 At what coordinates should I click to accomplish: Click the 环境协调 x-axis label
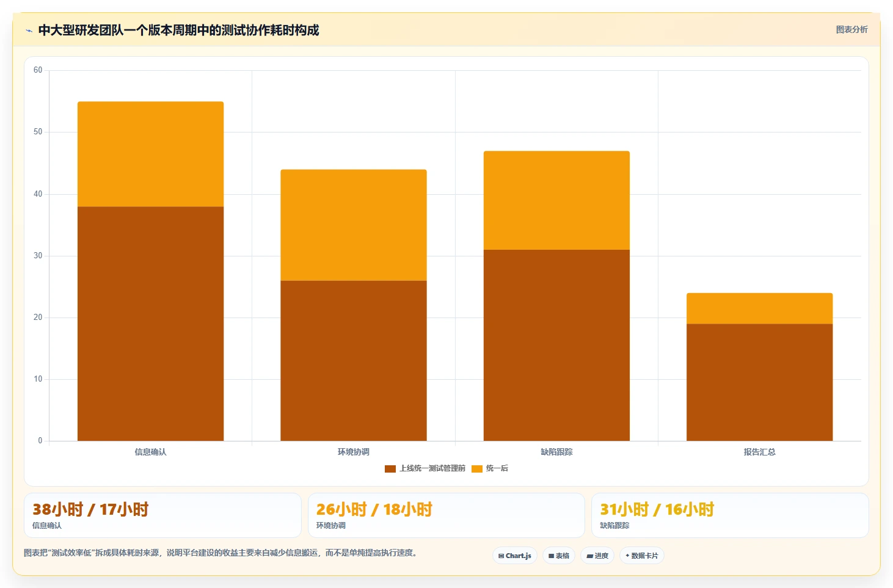354,452
